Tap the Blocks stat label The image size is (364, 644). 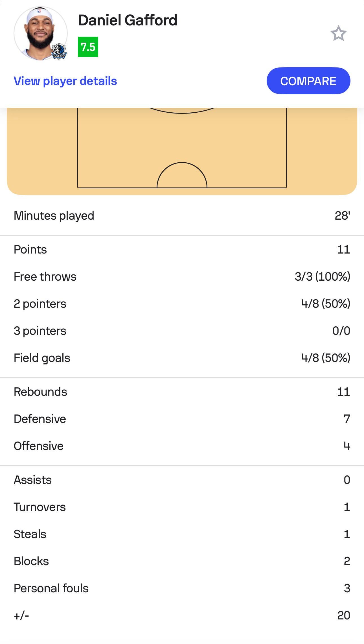click(31, 561)
